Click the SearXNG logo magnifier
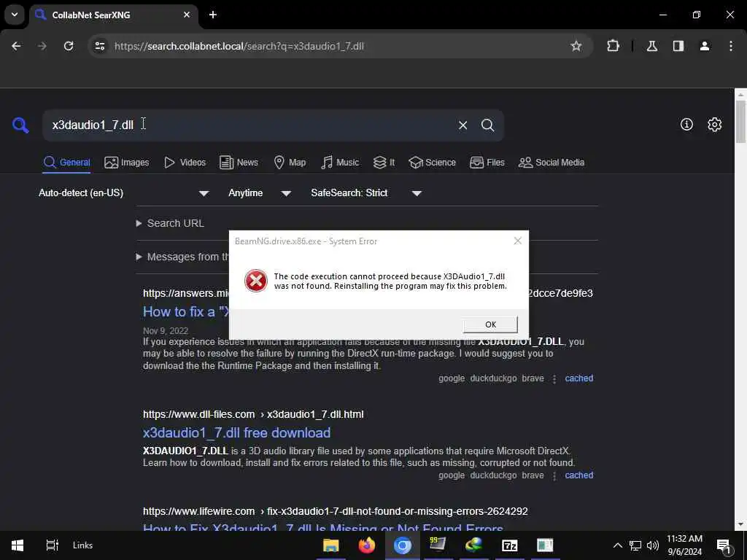 pos(20,125)
